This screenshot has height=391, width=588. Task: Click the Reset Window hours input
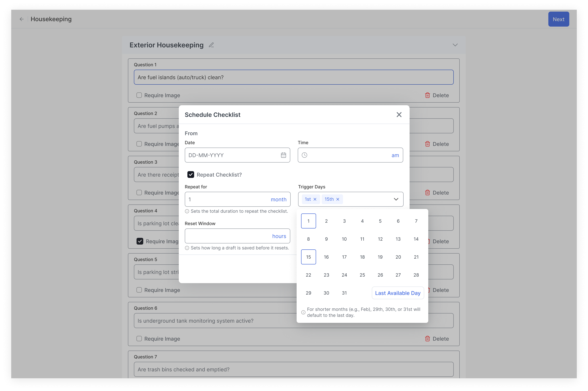click(228, 236)
